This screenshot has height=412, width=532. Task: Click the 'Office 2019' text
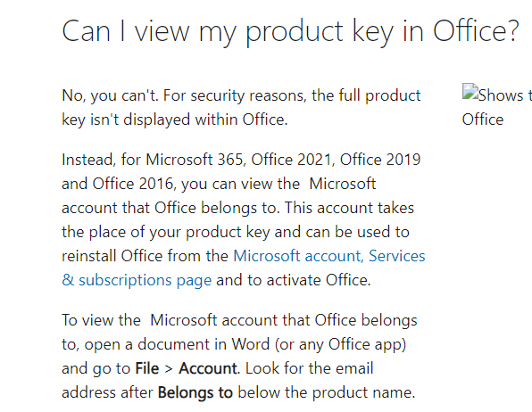[x=380, y=160]
